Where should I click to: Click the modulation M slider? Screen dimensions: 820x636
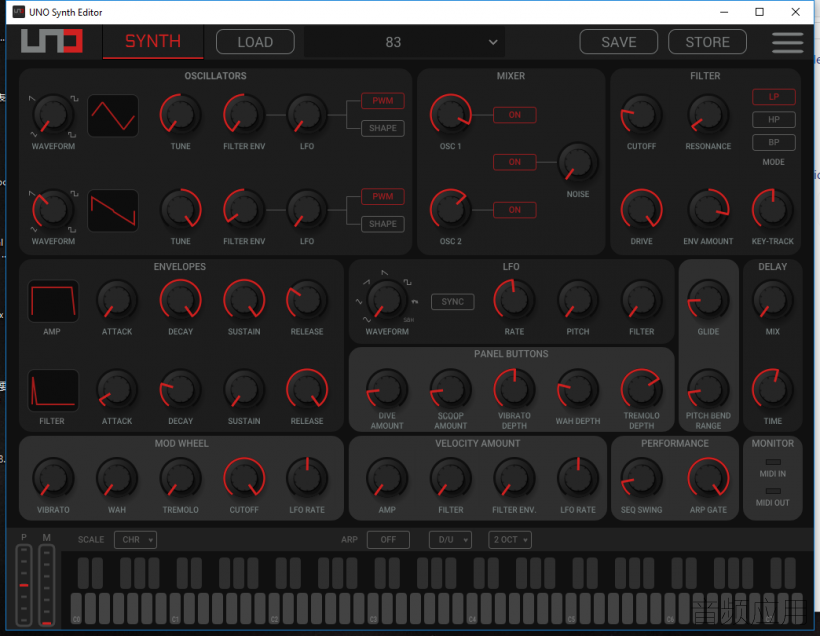click(x=47, y=585)
